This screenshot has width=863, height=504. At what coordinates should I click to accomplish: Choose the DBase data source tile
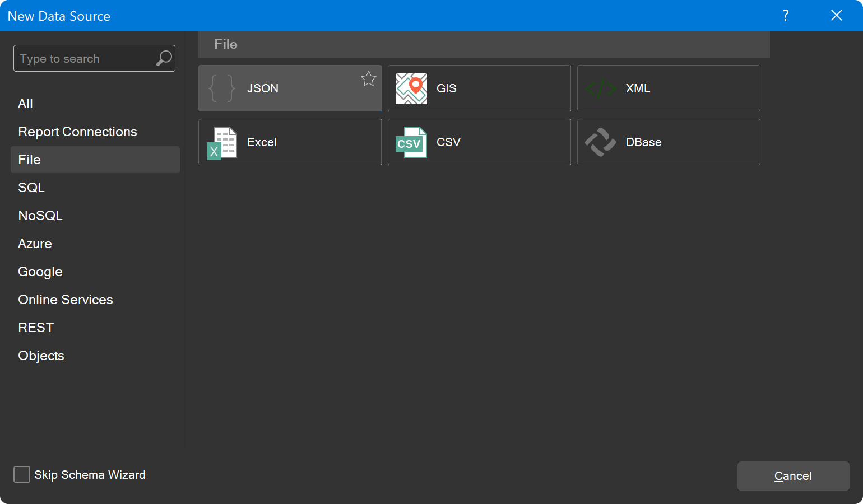[669, 142]
